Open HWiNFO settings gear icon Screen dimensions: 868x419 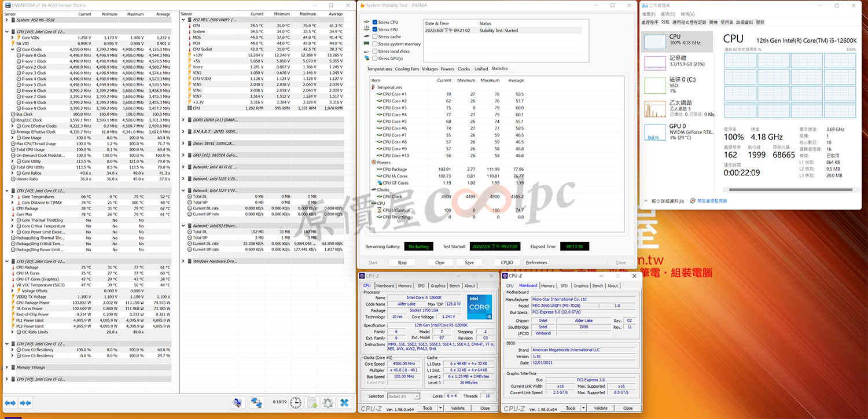click(x=328, y=402)
